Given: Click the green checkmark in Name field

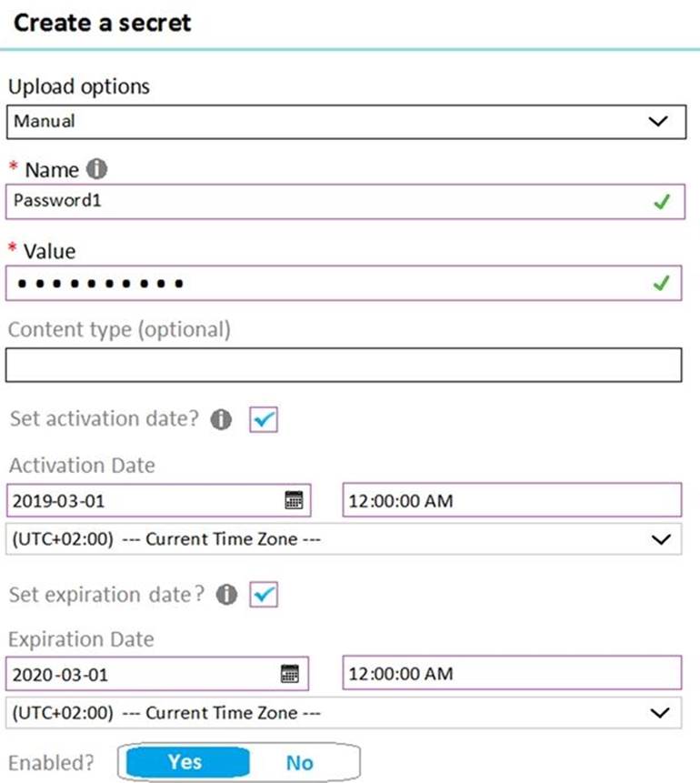Looking at the screenshot, I should click(x=662, y=202).
